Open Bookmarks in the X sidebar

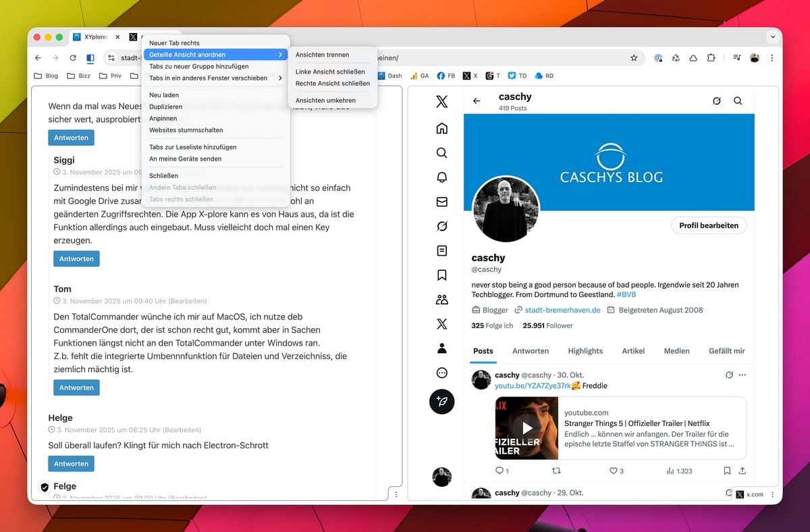pyautogui.click(x=441, y=275)
